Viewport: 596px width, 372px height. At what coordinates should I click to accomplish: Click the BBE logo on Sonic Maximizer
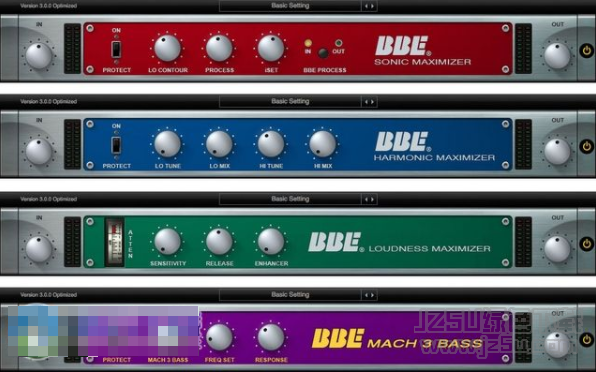pyautogui.click(x=403, y=46)
